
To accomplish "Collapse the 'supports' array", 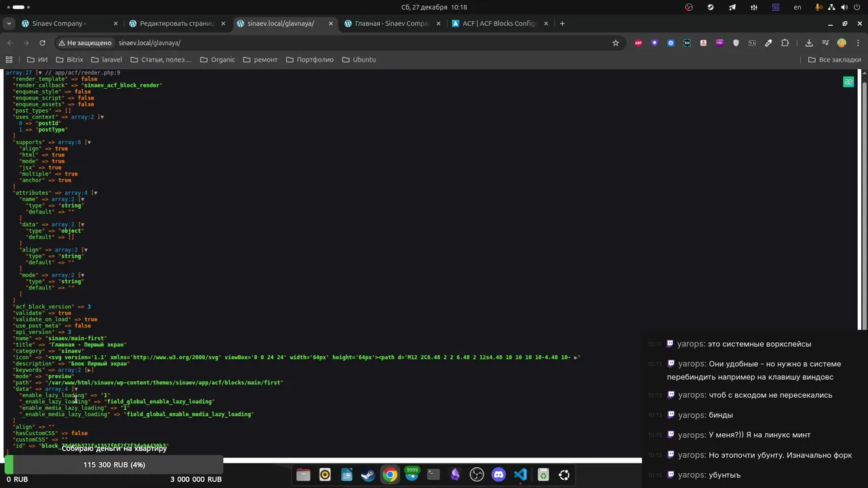I will (x=87, y=142).
